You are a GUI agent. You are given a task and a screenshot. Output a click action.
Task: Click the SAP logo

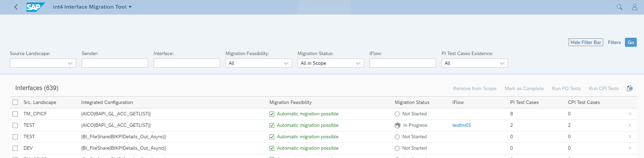pos(35,7)
